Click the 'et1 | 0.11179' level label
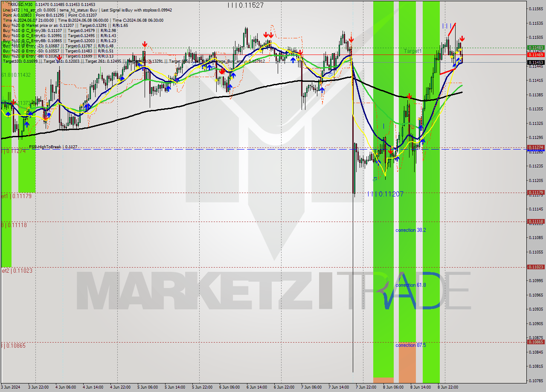This screenshot has width=546, height=392. [16, 196]
